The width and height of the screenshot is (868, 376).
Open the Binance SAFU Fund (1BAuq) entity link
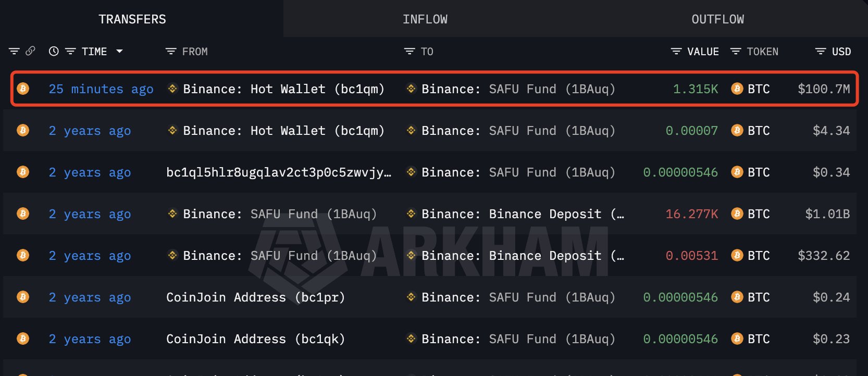pyautogui.click(x=518, y=89)
